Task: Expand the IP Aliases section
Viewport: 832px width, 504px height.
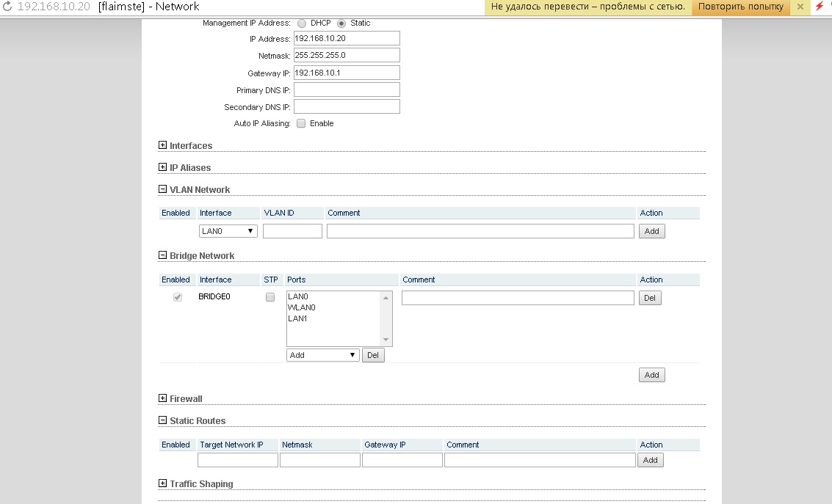Action: coord(163,167)
